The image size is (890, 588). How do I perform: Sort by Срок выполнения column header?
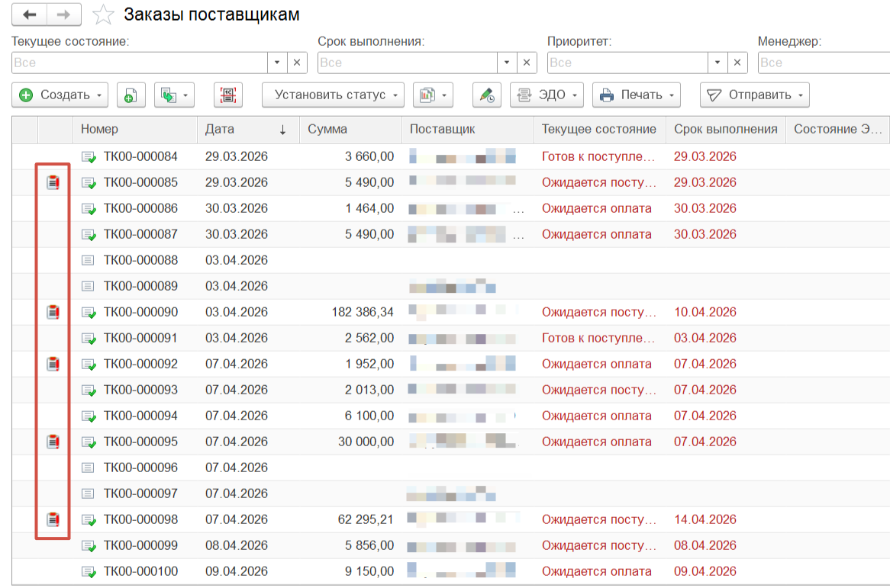(x=725, y=130)
